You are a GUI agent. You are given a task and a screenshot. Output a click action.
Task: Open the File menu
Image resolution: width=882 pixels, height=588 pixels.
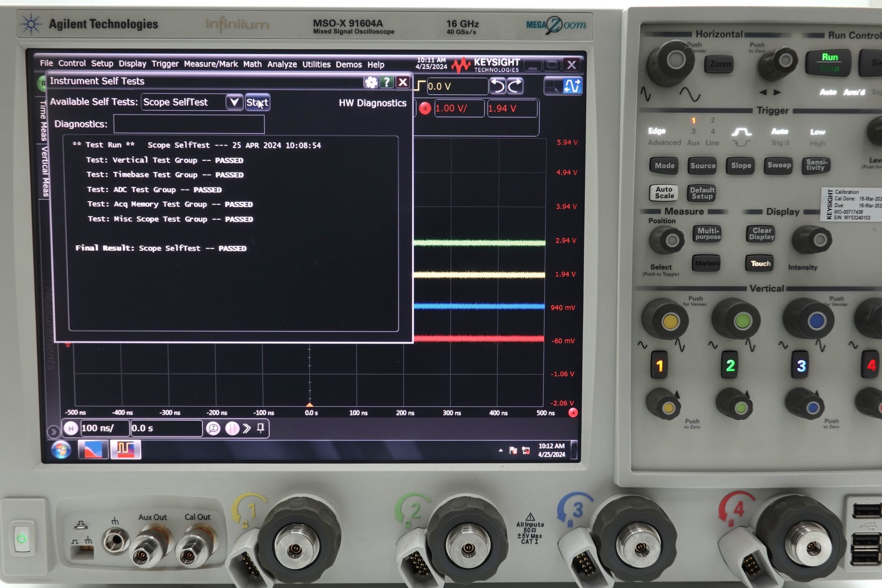coord(46,63)
